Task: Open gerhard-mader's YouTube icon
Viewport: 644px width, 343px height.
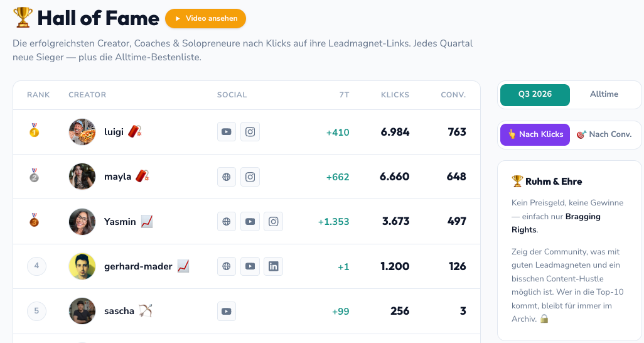Action: (x=250, y=266)
